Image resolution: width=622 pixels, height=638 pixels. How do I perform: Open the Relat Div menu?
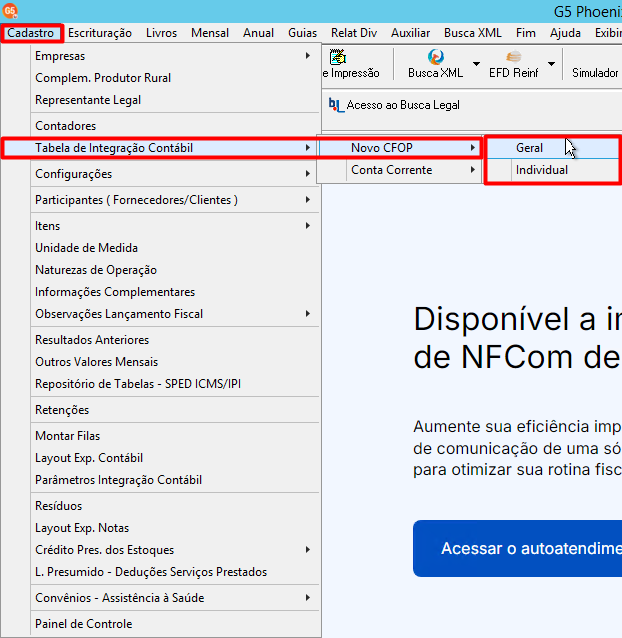354,33
